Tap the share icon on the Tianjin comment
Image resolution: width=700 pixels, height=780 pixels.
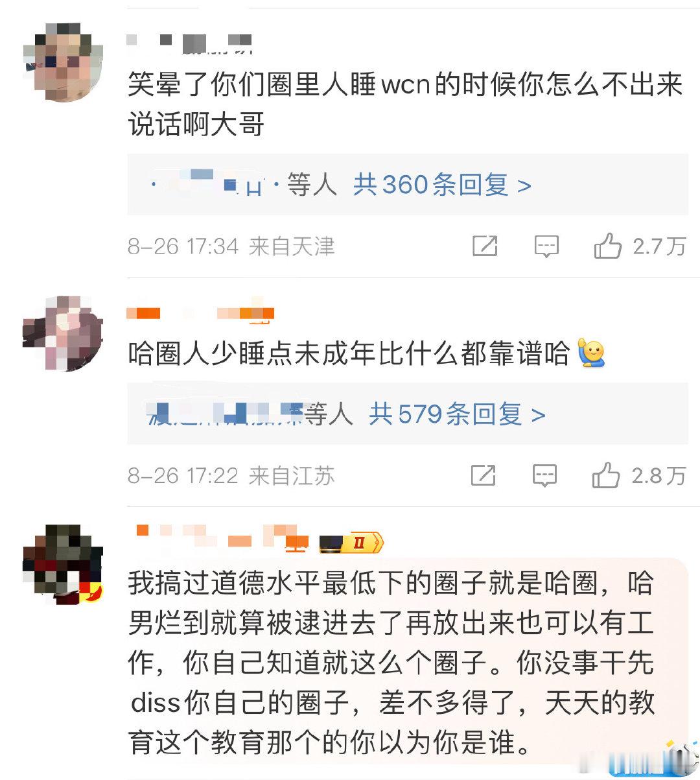click(x=485, y=246)
